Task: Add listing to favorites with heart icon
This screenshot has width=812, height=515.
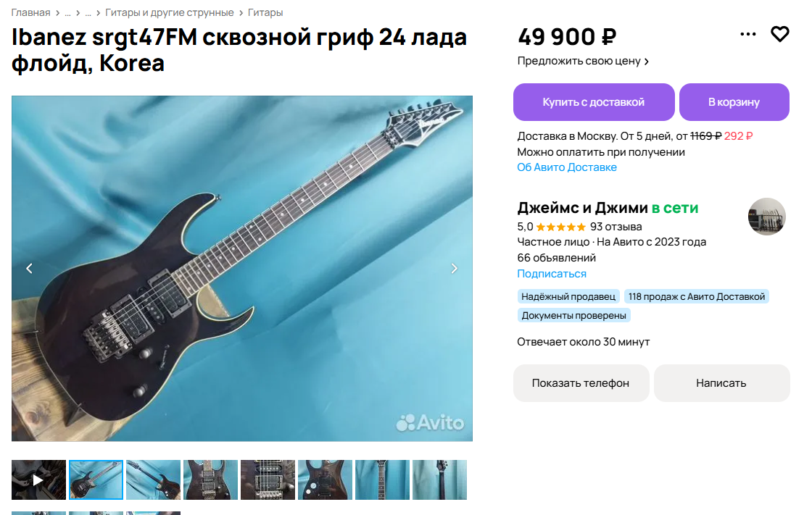Action: point(779,34)
